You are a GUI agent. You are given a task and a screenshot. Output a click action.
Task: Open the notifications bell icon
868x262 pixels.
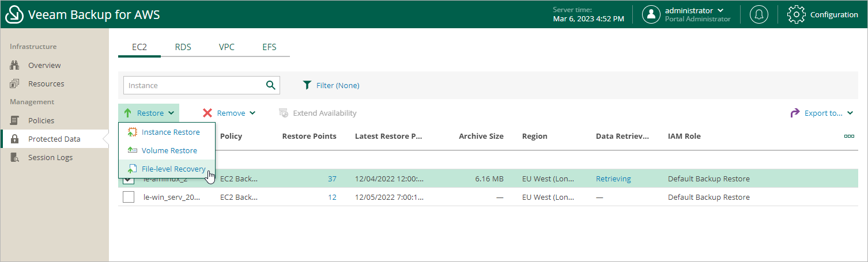click(x=758, y=14)
